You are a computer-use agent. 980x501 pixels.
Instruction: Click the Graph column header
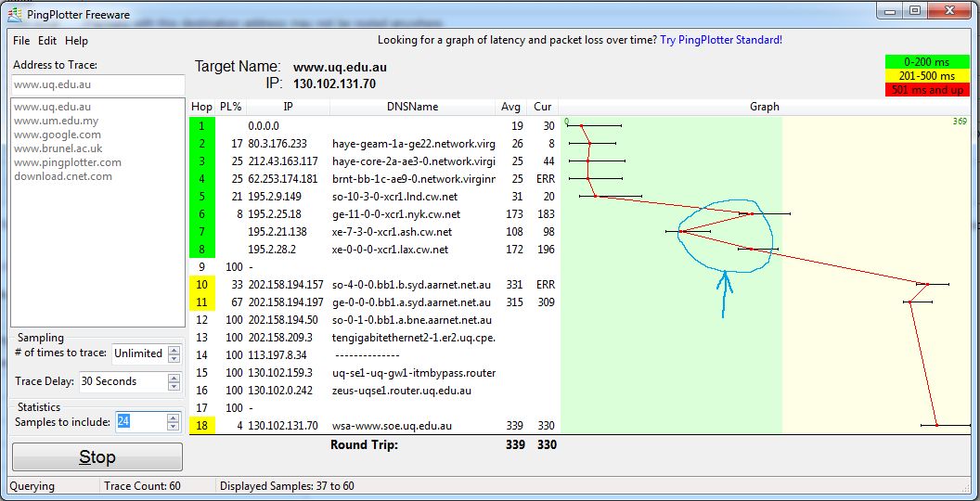(x=765, y=107)
